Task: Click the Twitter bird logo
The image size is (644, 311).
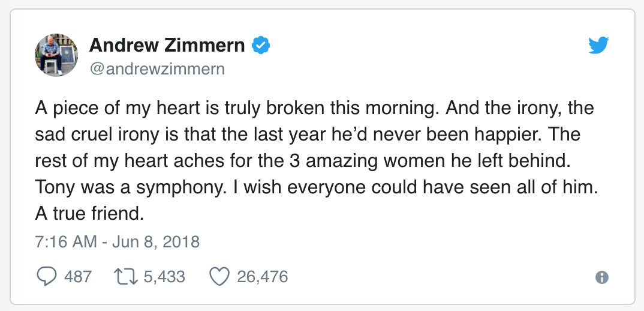Action: click(598, 45)
